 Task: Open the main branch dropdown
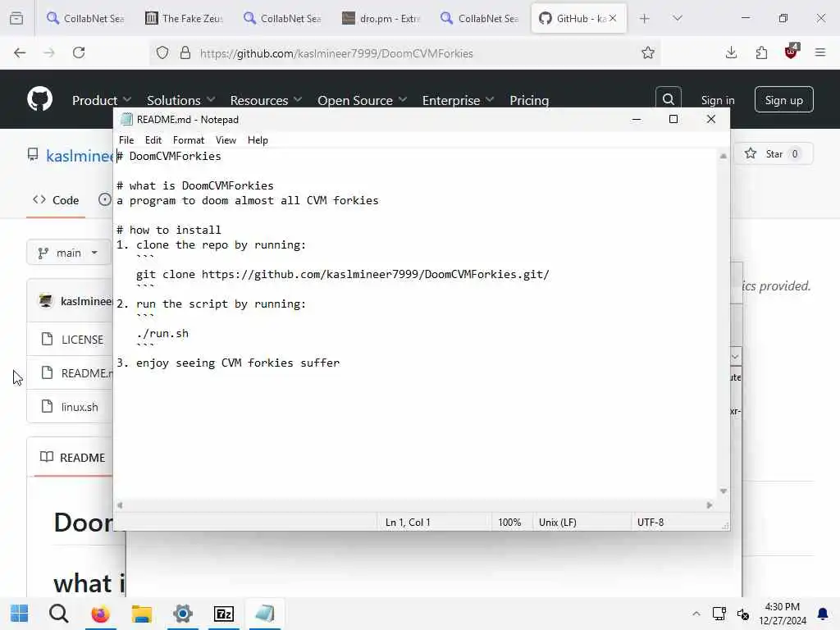[69, 253]
